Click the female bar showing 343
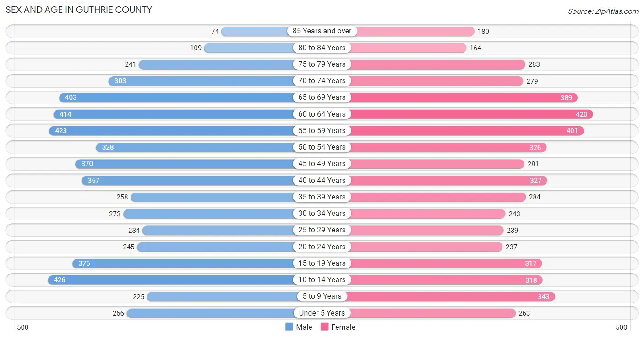The width and height of the screenshot is (644, 338). [x=451, y=296]
